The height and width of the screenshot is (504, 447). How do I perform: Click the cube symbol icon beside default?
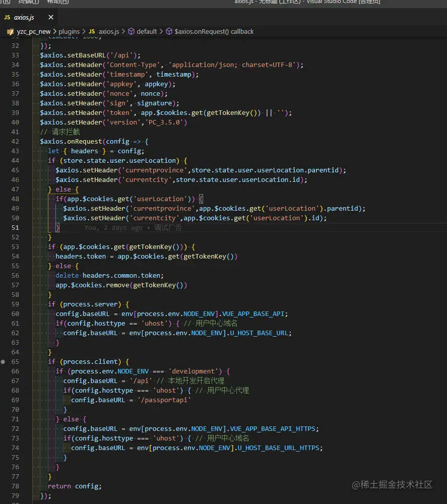click(131, 31)
